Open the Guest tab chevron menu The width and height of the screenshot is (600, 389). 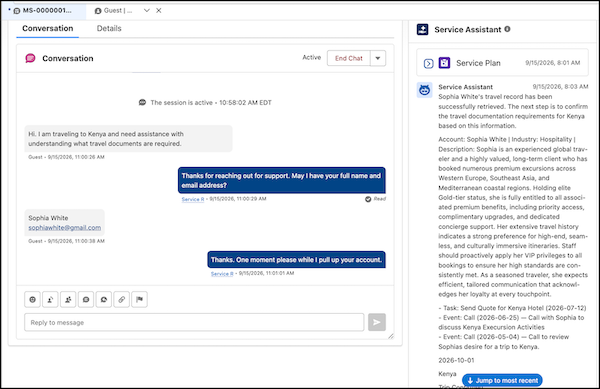[147, 11]
